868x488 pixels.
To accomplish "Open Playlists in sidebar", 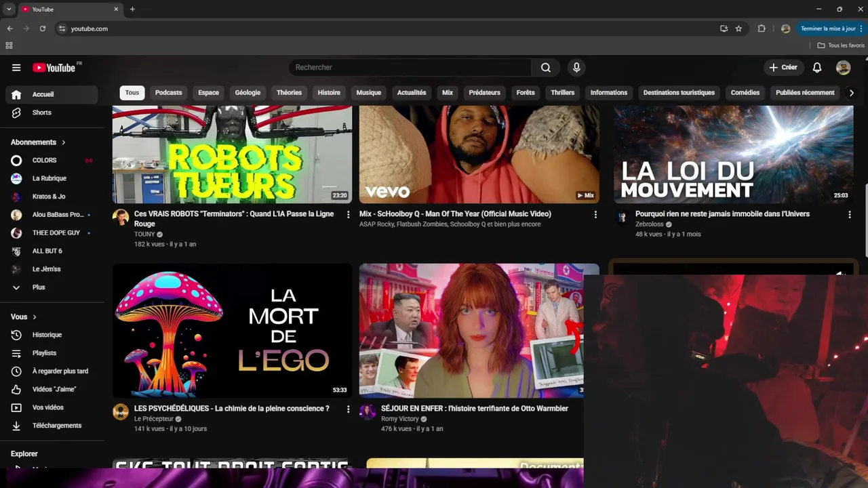I will [x=51, y=353].
